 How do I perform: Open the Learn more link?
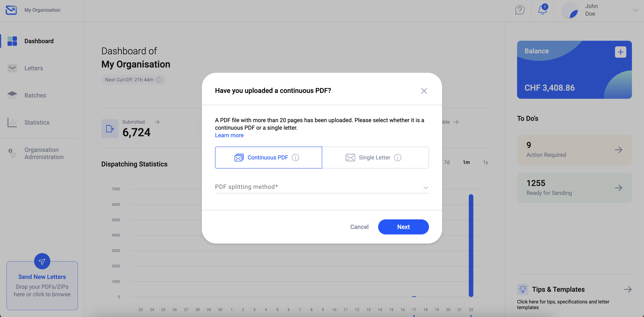229,135
